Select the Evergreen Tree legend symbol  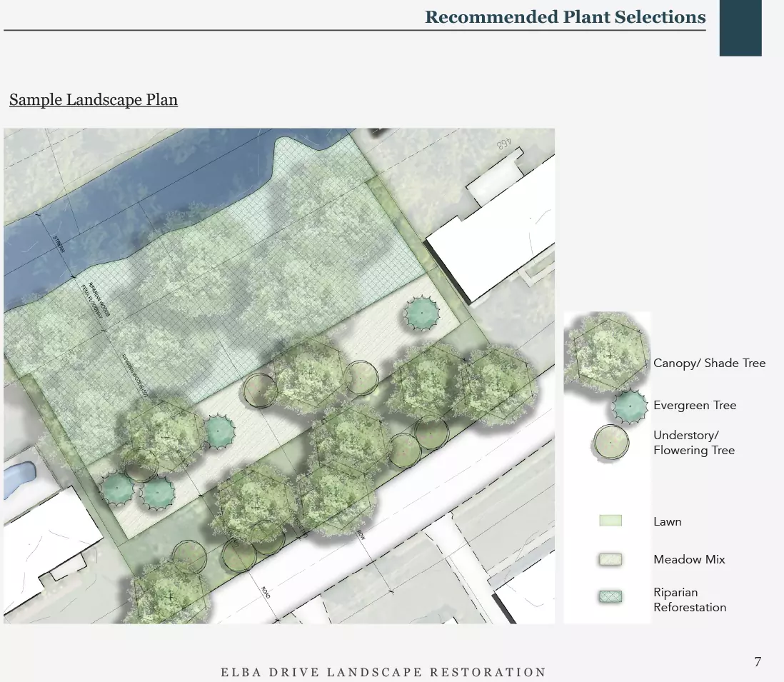click(630, 406)
